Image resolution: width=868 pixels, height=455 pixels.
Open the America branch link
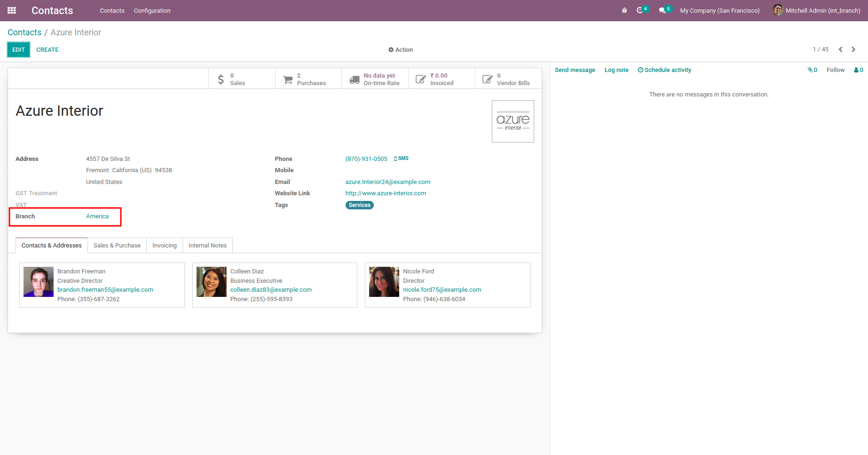(97, 216)
